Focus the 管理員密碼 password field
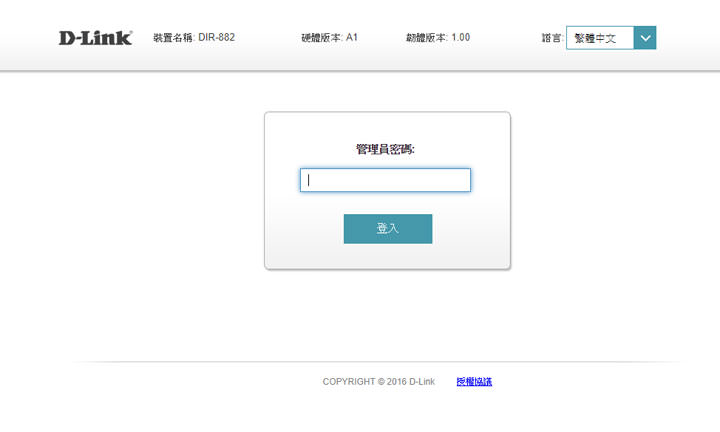Viewport: 720px width, 432px height. 385,180
